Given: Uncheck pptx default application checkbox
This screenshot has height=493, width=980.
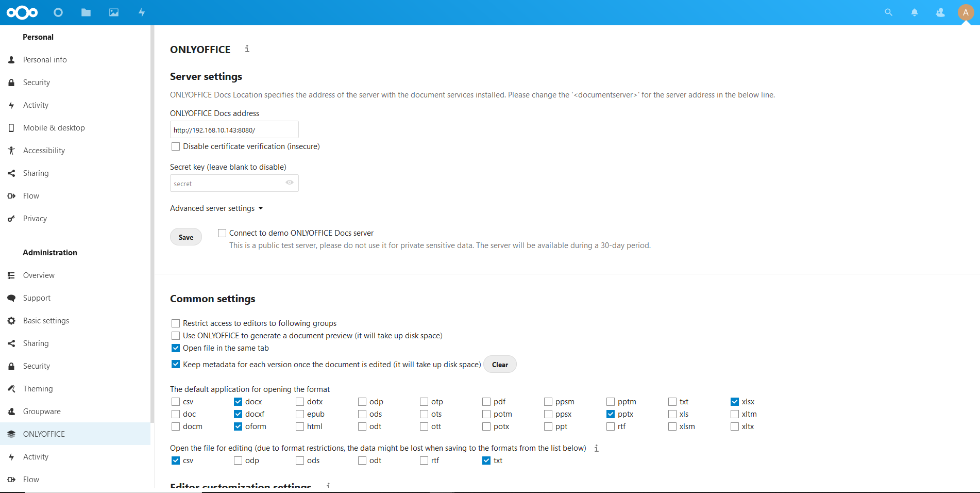Looking at the screenshot, I should (x=611, y=414).
